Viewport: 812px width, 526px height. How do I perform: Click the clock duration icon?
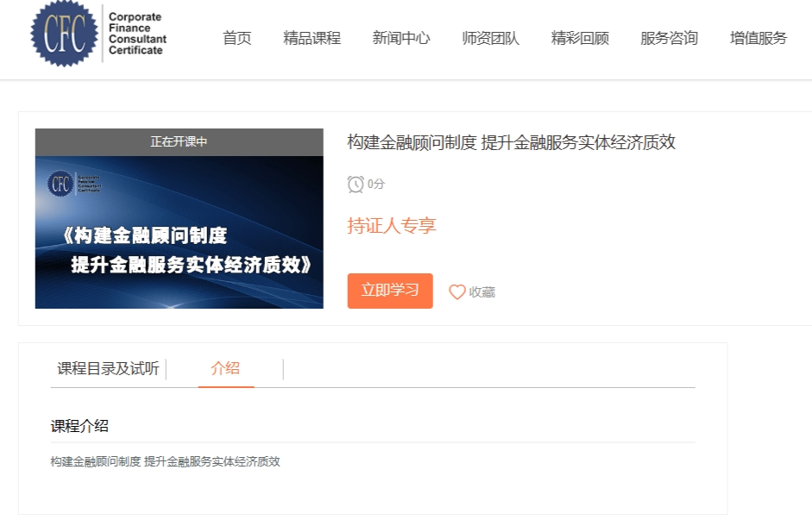(x=356, y=185)
